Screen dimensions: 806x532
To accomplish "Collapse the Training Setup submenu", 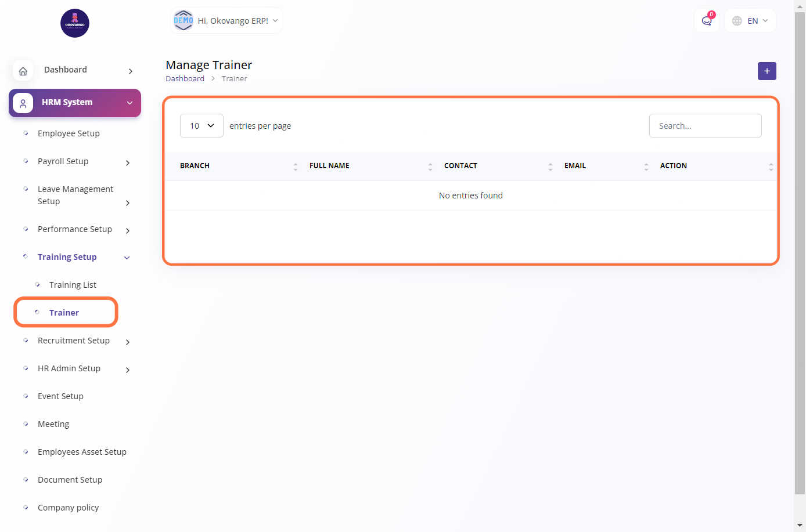I will tap(127, 258).
